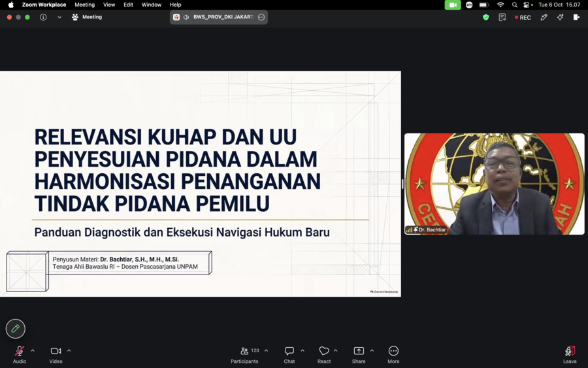Screen dimensions: 588x368
Task: Open the green encryption shield icon
Action: [x=485, y=17]
